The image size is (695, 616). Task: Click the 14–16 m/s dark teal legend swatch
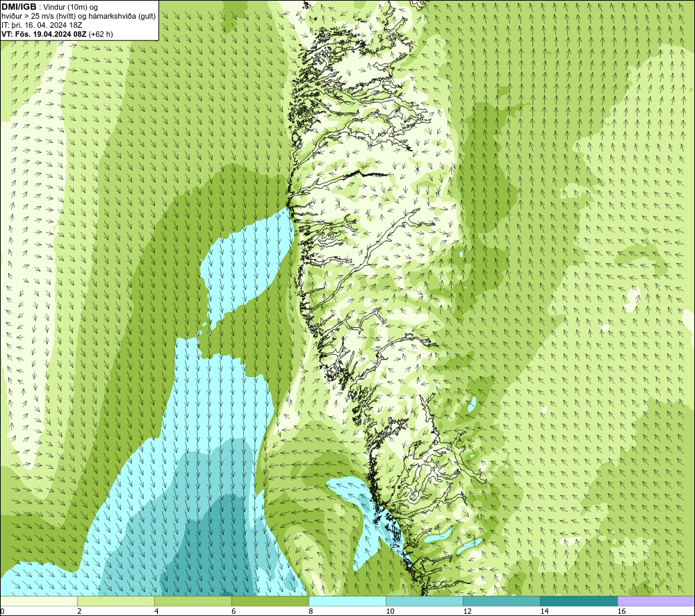(578, 601)
